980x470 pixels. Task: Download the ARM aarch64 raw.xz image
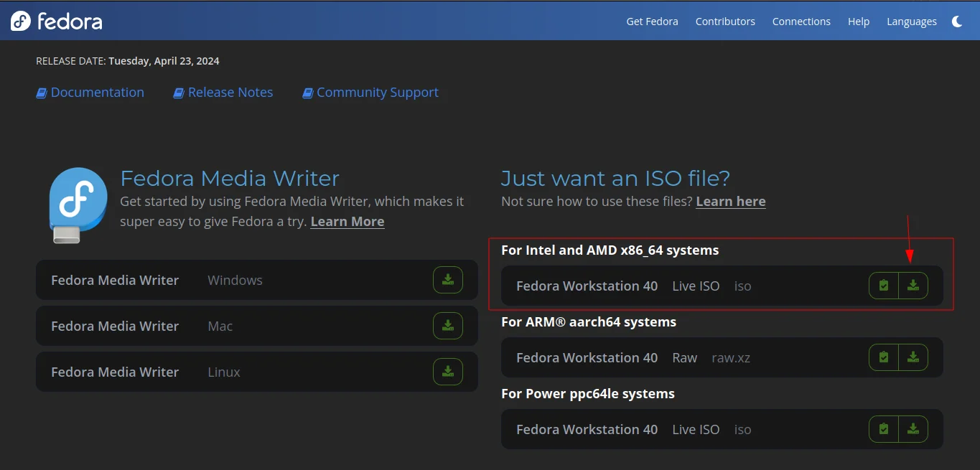tap(913, 357)
